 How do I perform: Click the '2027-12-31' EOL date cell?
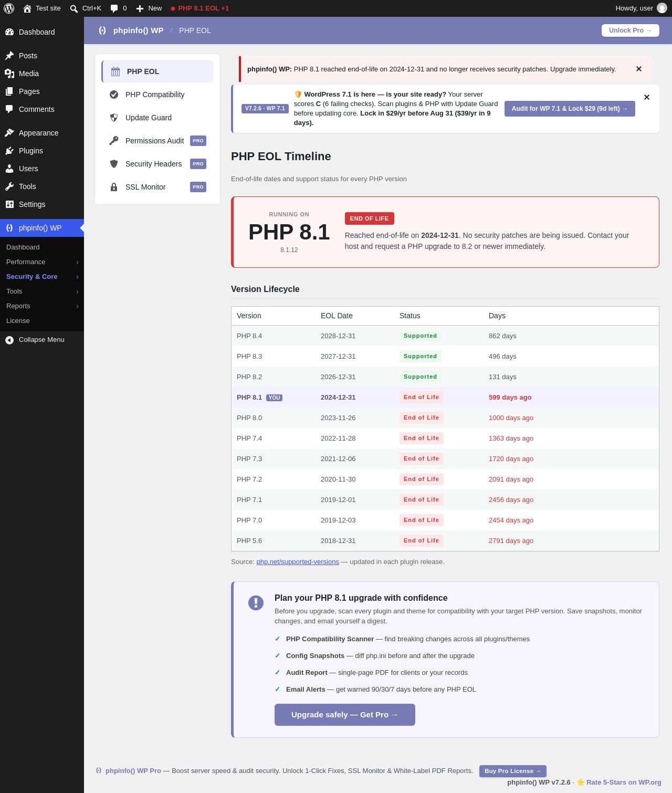(338, 357)
